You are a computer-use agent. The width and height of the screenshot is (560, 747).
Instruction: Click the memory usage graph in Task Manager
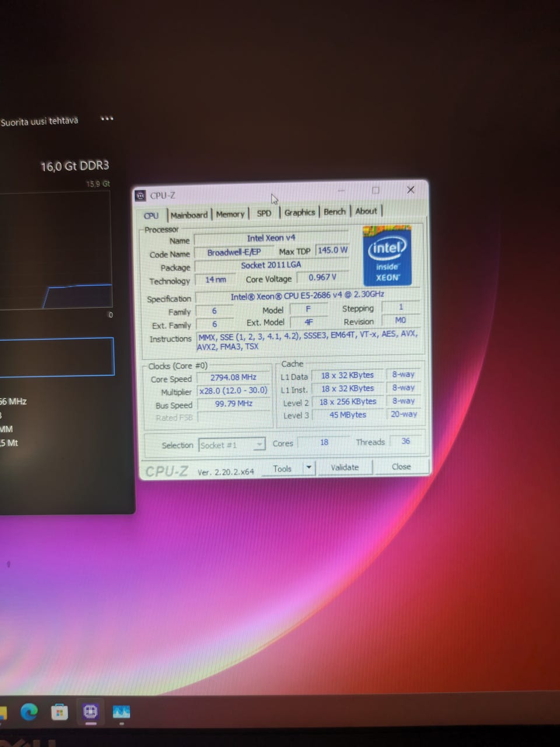[55, 250]
